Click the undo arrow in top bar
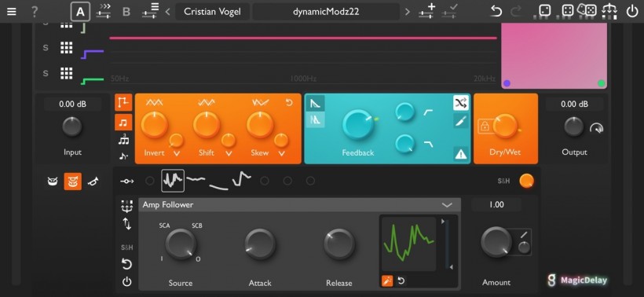Viewport: 644px width, 297px height. tap(496, 12)
